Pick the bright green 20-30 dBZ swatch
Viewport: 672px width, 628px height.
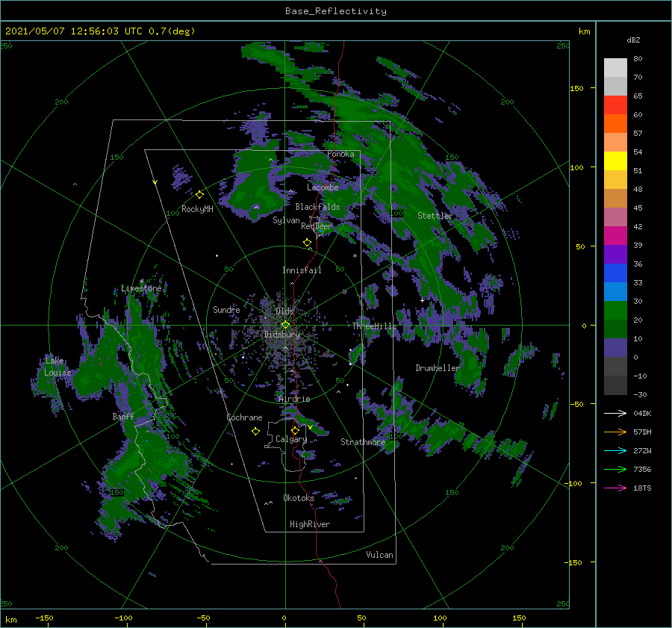coord(615,310)
